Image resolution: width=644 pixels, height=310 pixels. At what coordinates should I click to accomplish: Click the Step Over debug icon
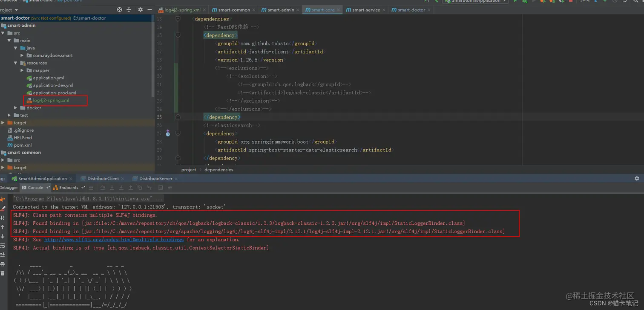pyautogui.click(x=103, y=188)
